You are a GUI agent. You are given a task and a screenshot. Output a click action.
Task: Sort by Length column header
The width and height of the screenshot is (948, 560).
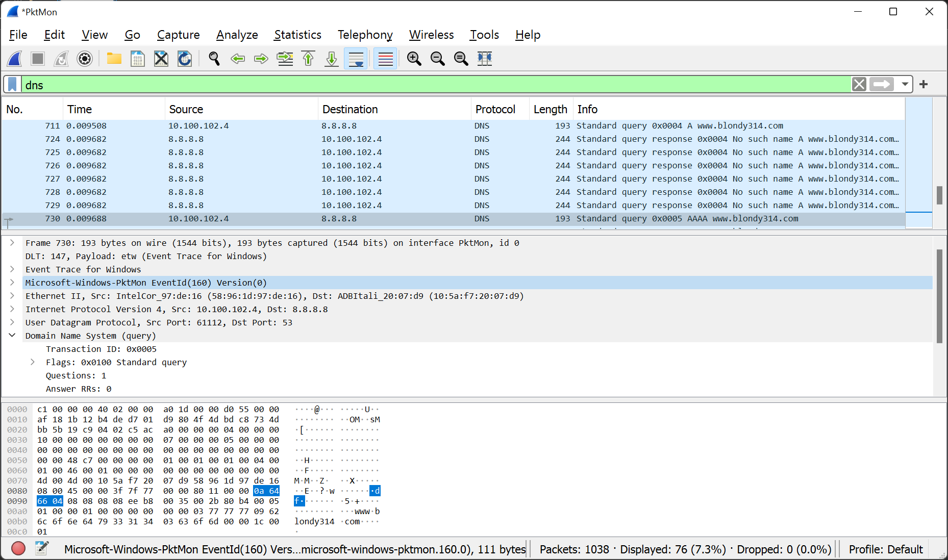551,109
